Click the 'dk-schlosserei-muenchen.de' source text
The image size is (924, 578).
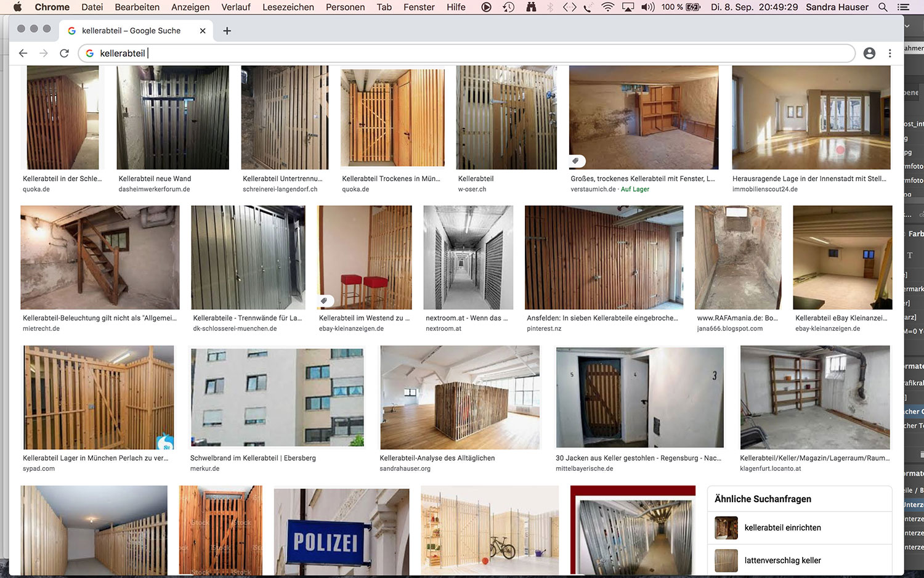(235, 329)
